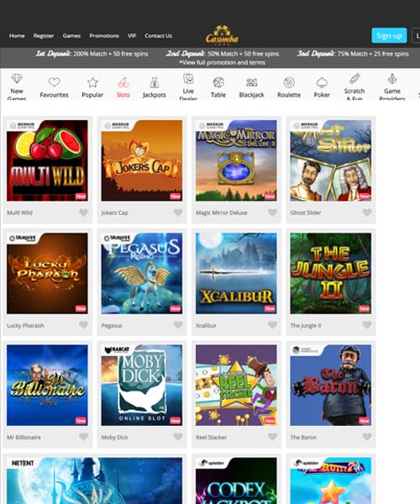The image size is (420, 504).
Task: Click the Casimba logo
Action: pyautogui.click(x=222, y=34)
